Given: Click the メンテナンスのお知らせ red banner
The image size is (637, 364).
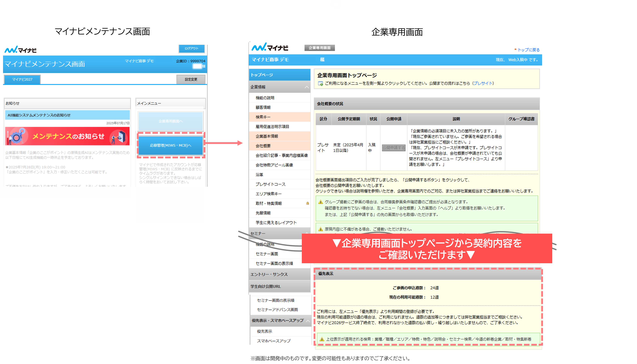Looking at the screenshot, I should pyautogui.click(x=67, y=136).
